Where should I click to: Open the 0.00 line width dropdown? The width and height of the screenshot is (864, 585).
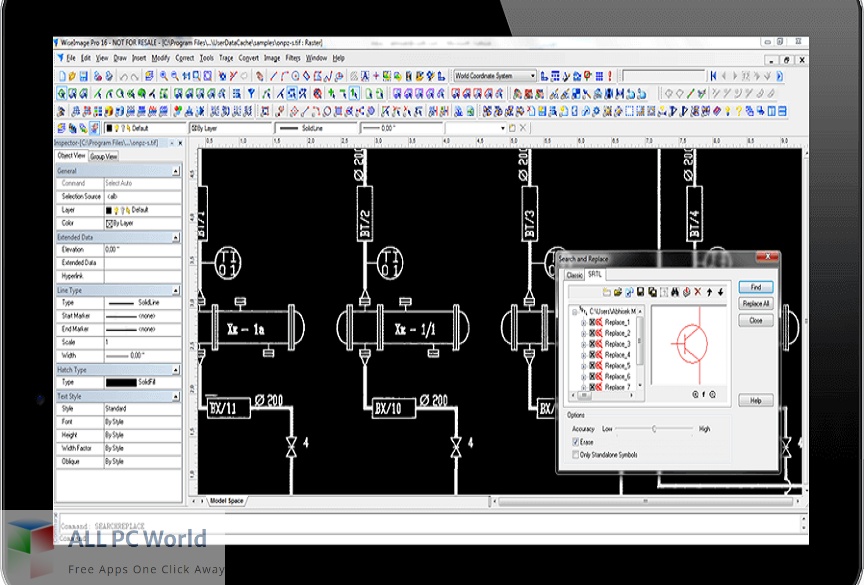402,128
